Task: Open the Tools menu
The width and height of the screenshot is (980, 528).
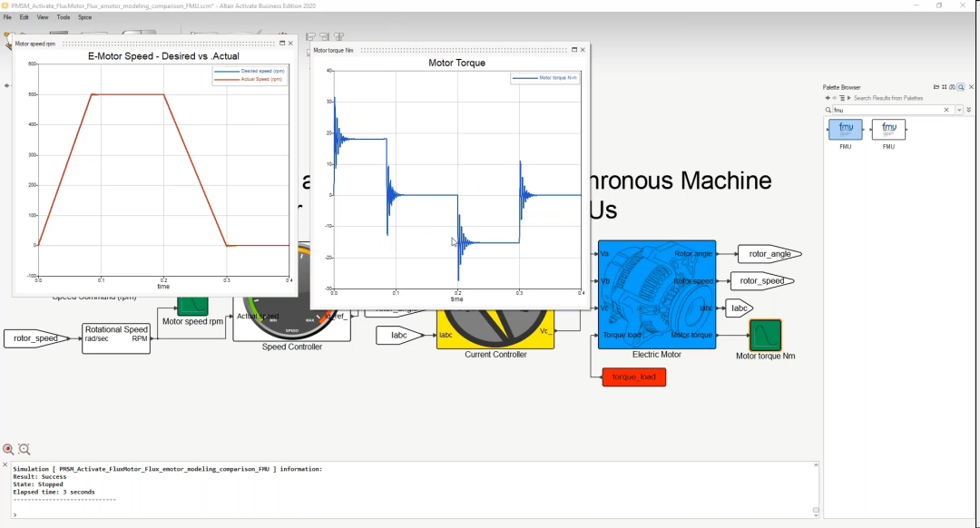Action: click(64, 17)
